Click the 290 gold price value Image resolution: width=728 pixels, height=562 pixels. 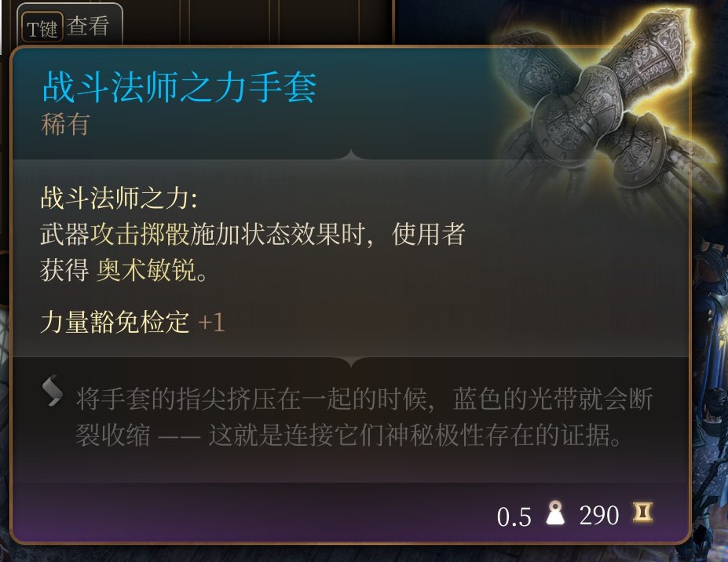599,515
